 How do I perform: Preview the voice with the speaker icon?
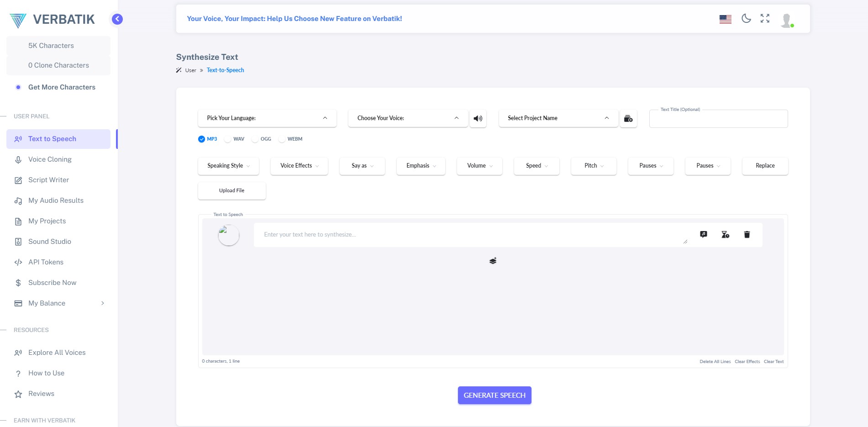point(478,118)
